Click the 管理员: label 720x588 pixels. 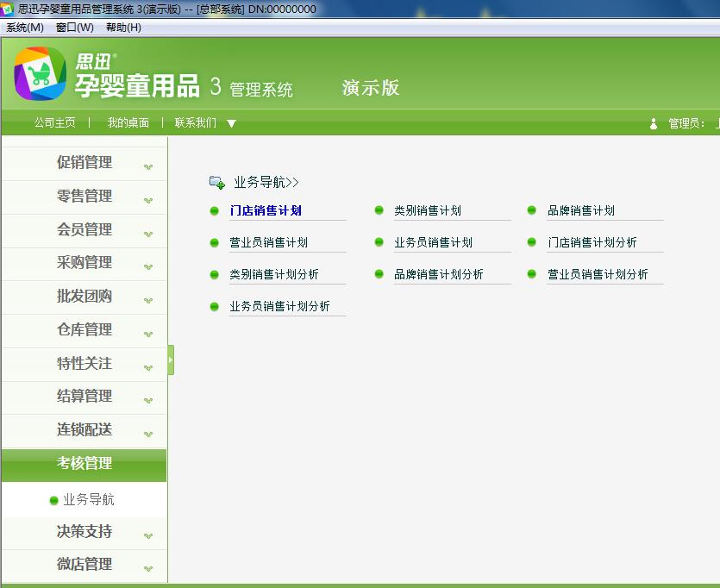(x=686, y=123)
